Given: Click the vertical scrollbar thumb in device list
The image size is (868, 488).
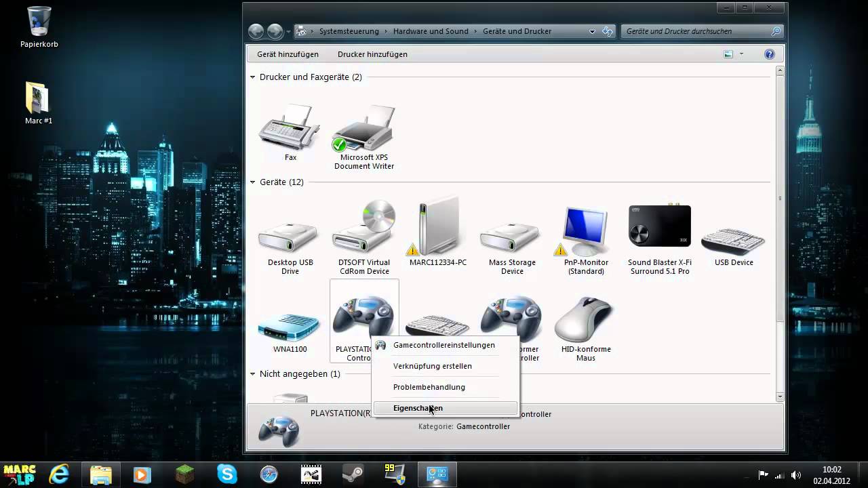Looking at the screenshot, I should click(x=780, y=198).
